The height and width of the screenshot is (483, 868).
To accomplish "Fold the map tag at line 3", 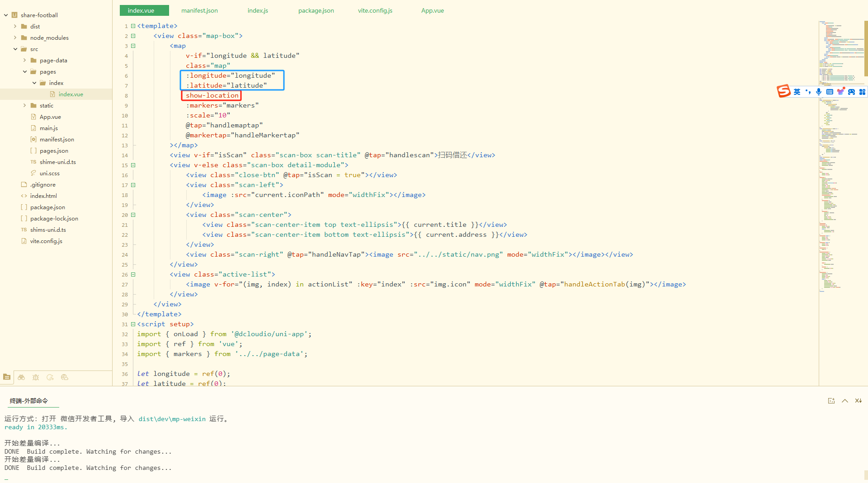I will tap(133, 46).
